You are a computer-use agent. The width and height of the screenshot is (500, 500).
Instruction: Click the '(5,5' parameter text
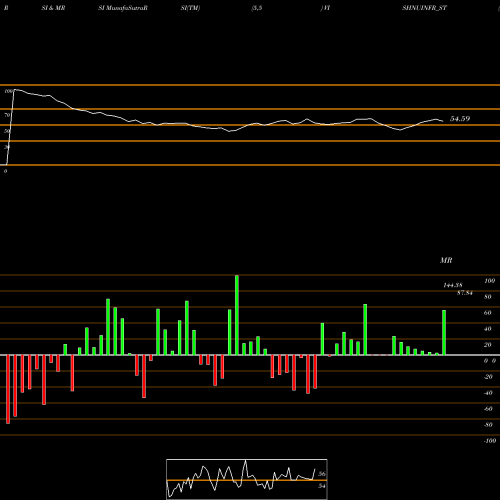coord(257,8)
